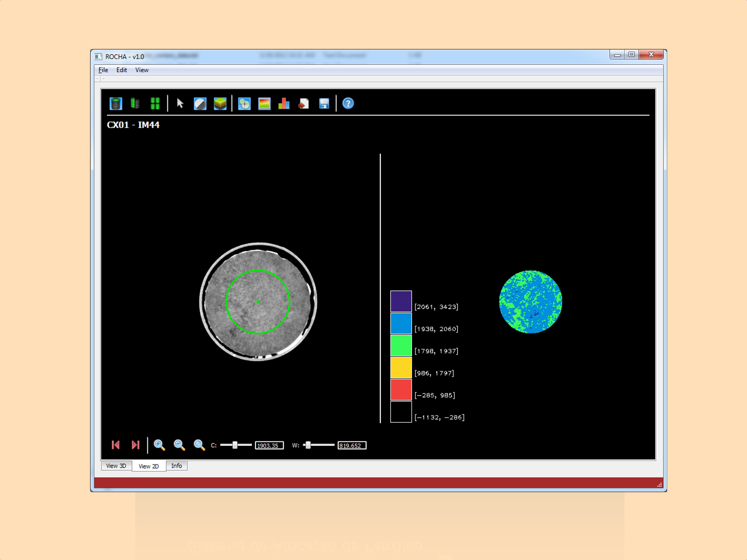
Task: Click the red-green color map icon
Action: [264, 104]
